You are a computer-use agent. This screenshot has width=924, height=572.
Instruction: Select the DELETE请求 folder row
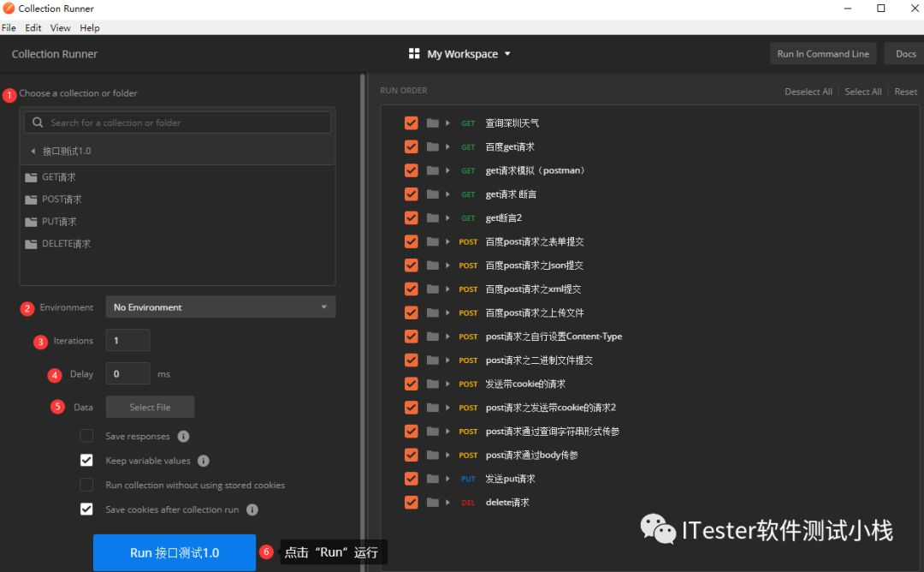click(177, 243)
